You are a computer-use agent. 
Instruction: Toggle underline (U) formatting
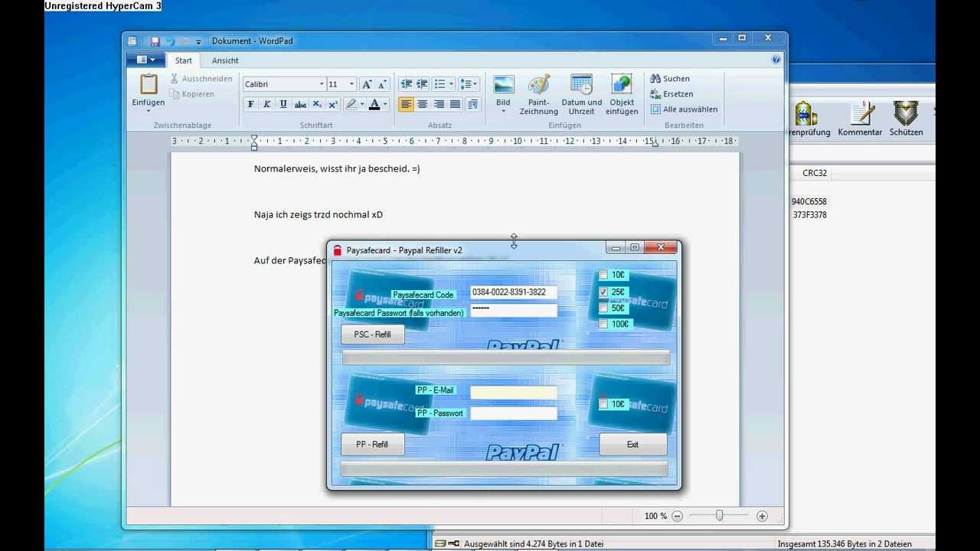tap(283, 104)
